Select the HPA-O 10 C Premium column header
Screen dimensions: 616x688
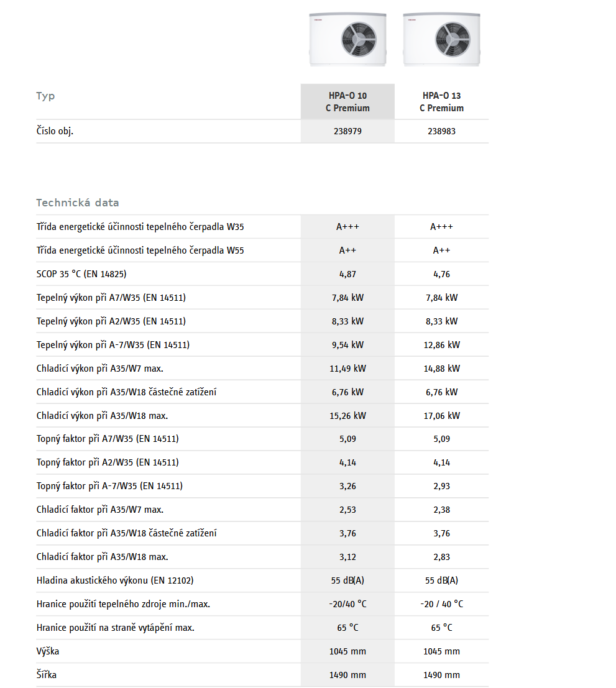pos(347,102)
